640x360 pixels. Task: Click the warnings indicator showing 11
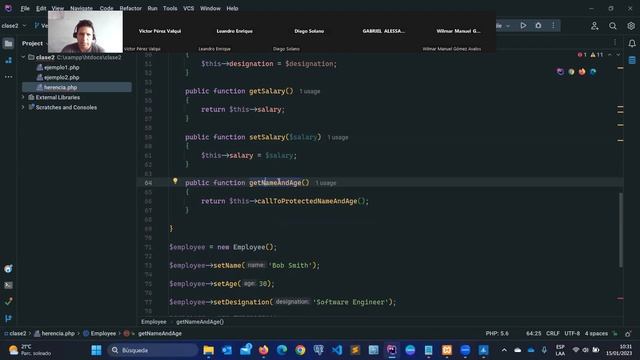pyautogui.click(x=597, y=55)
